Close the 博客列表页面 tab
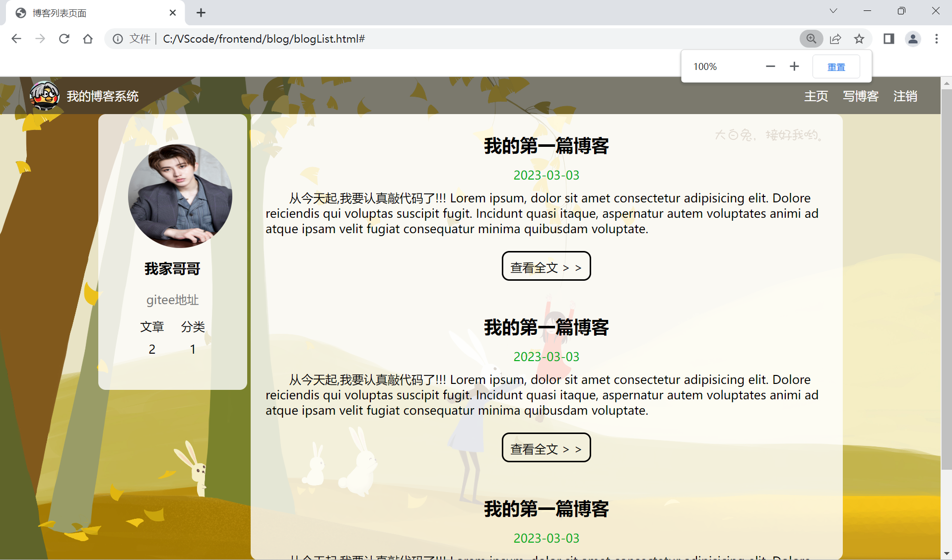This screenshot has width=952, height=560. pos(173,13)
